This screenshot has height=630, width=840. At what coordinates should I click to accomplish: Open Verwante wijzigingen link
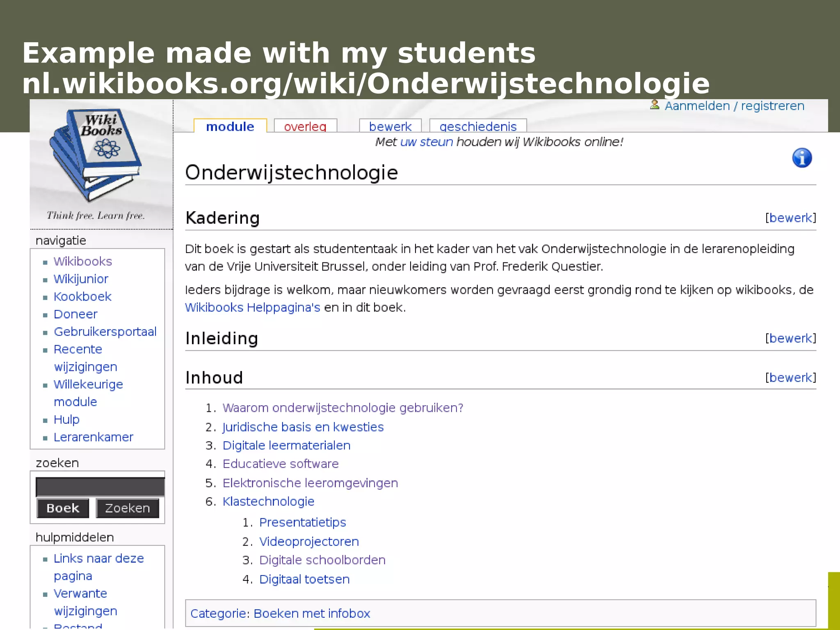(85, 602)
